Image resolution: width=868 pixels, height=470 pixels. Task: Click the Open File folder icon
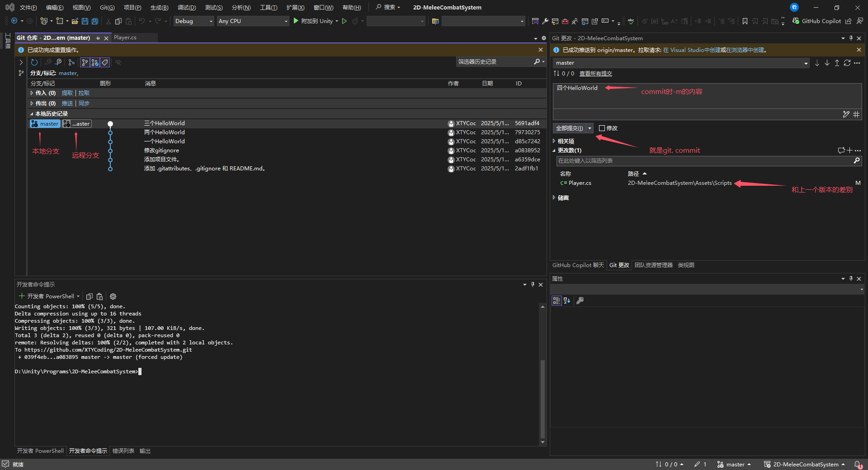click(75, 21)
